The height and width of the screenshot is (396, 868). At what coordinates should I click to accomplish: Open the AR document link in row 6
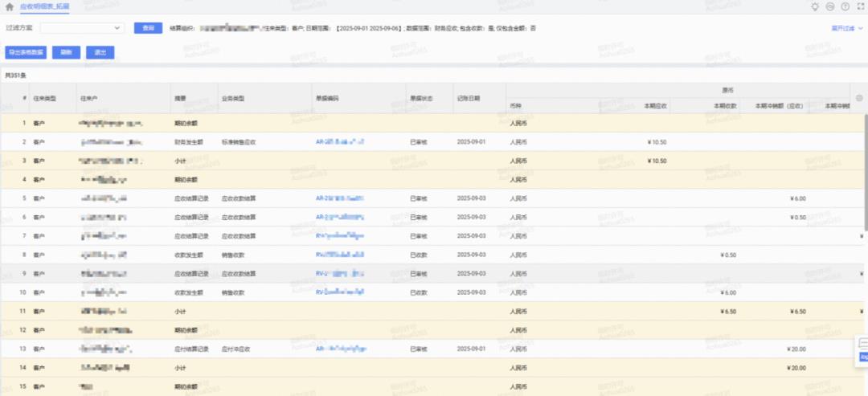click(x=339, y=218)
